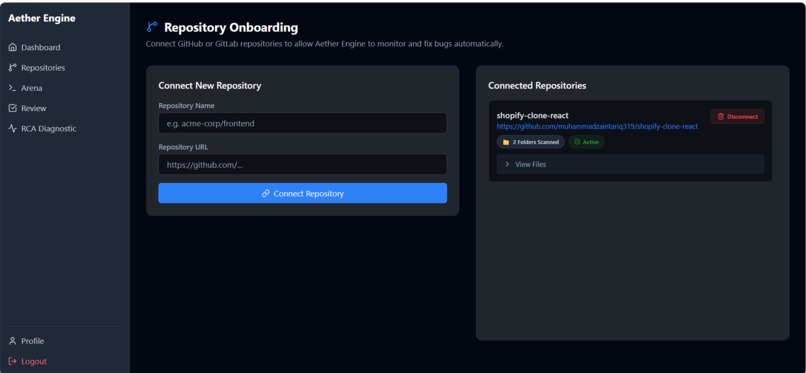
Task: Click the check-circle icon in Active badge
Action: pyautogui.click(x=577, y=142)
